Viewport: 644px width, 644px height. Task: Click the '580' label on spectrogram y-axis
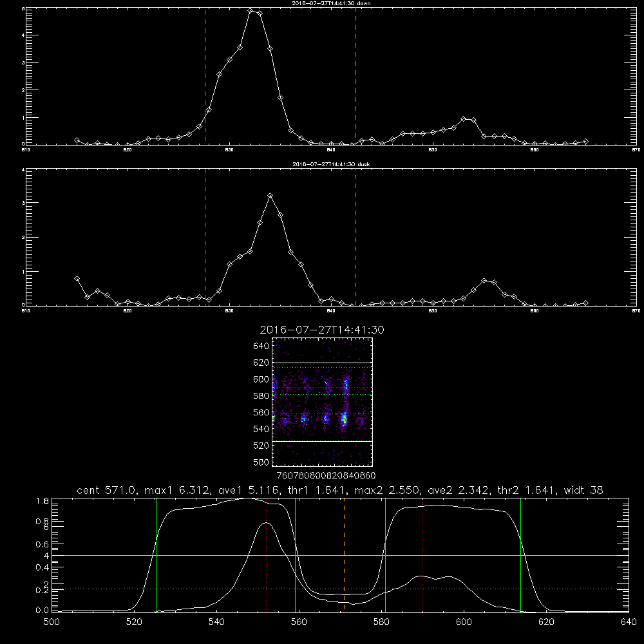tap(261, 396)
